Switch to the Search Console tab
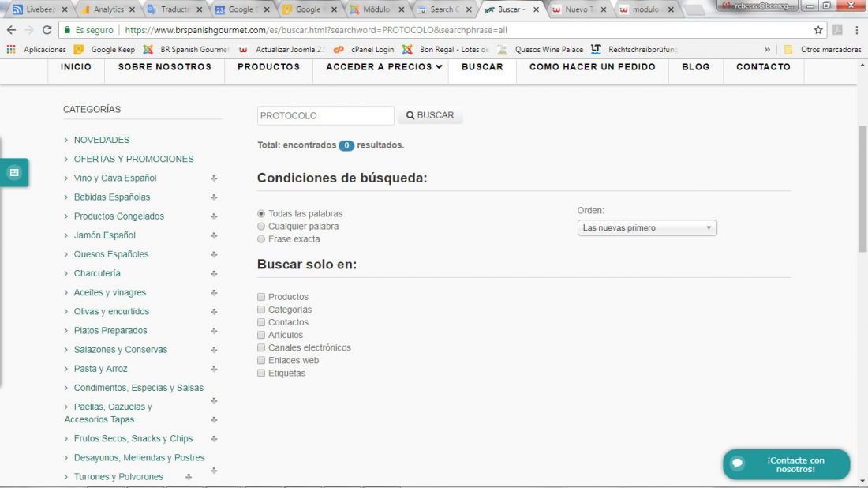The image size is (868, 488). click(444, 9)
